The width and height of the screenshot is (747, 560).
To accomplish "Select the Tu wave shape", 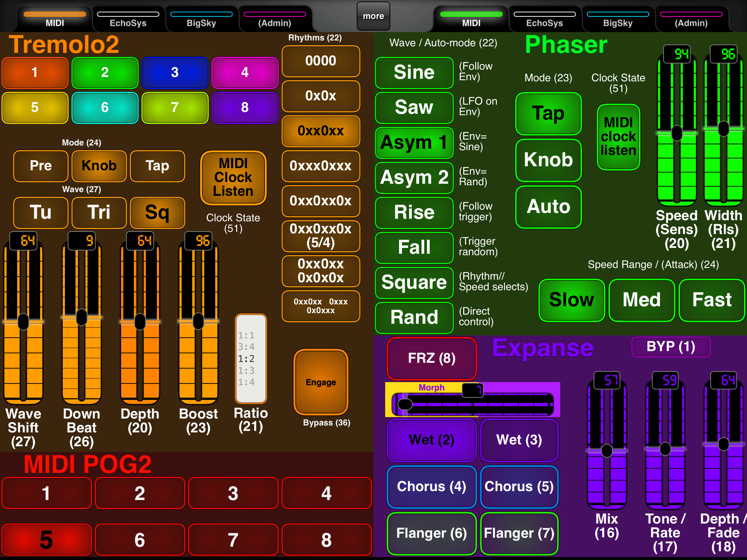I will 41,213.
